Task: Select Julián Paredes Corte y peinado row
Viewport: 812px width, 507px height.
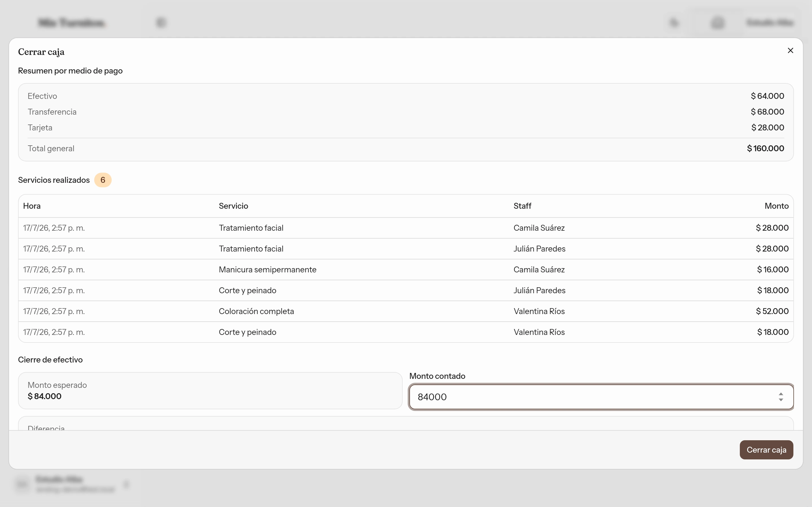Action: 406,290
